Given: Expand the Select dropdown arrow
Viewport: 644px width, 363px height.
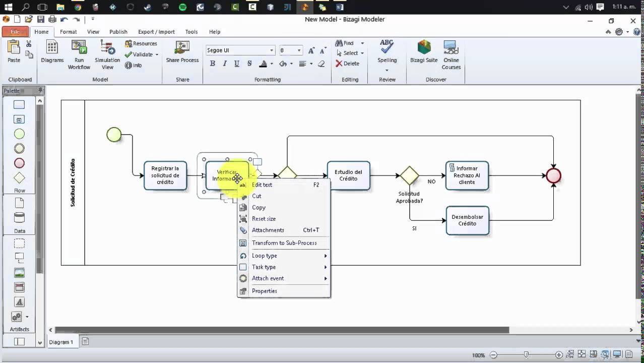Looking at the screenshot, I should click(x=362, y=53).
